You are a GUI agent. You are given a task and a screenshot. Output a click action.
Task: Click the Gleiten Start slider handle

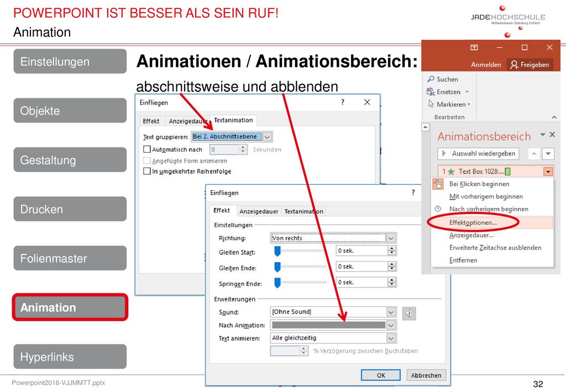coord(277,251)
